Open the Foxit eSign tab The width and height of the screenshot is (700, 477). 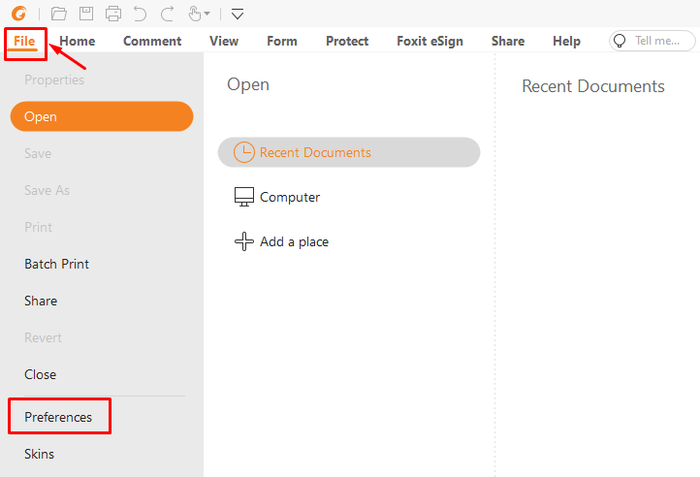[x=429, y=41]
